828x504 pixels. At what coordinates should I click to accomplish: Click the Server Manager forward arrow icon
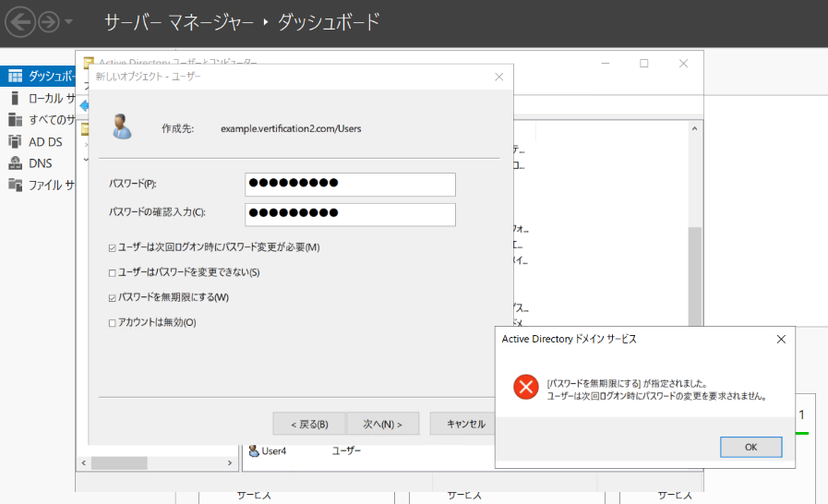(x=49, y=21)
